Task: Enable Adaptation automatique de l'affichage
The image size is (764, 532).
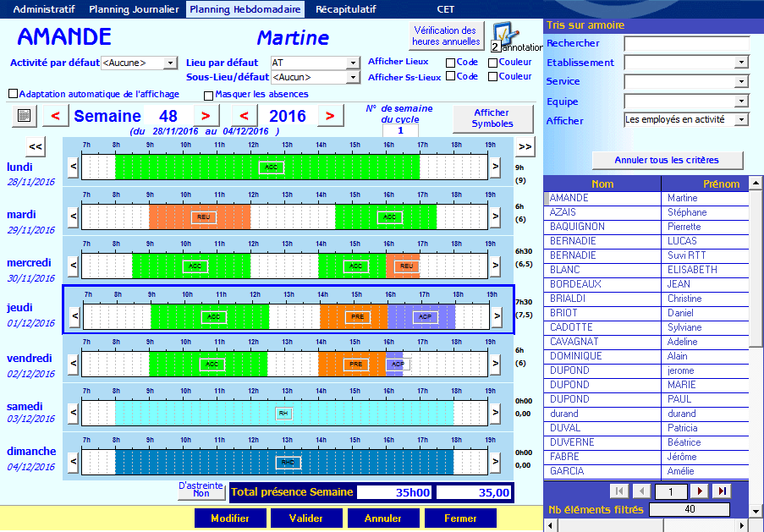Action: (x=14, y=94)
